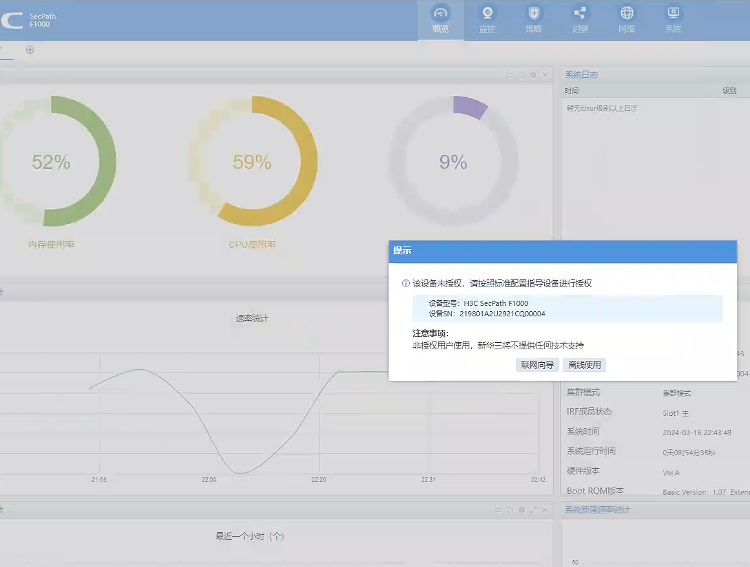Click the 9% purple usage gauge
This screenshot has width=750, height=567.
(x=453, y=162)
